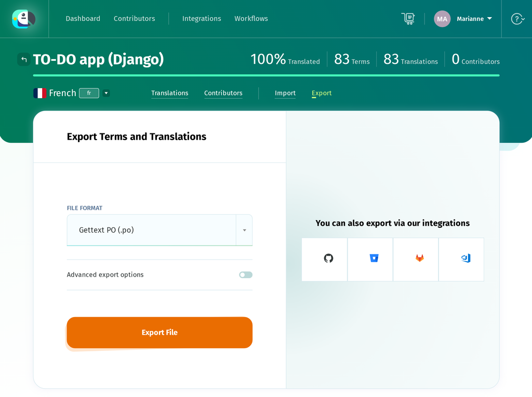
Task: Open the Integrations navigation link
Action: click(x=202, y=19)
